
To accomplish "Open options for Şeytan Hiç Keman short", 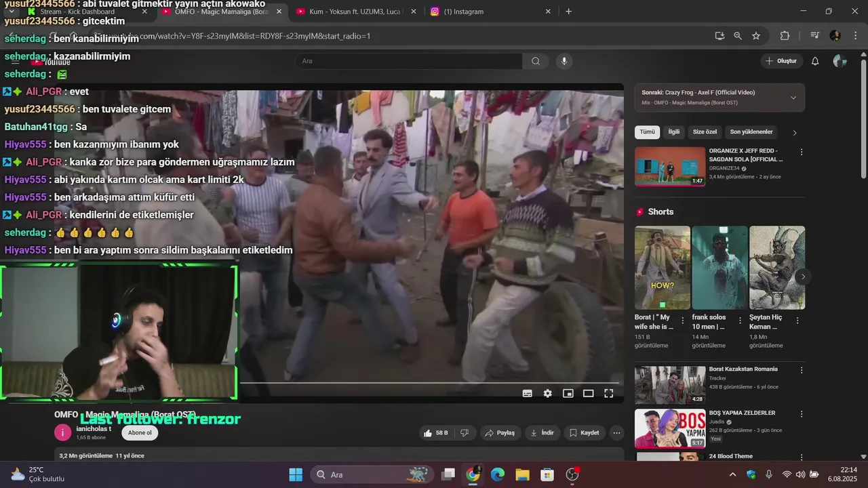I will 797,321.
